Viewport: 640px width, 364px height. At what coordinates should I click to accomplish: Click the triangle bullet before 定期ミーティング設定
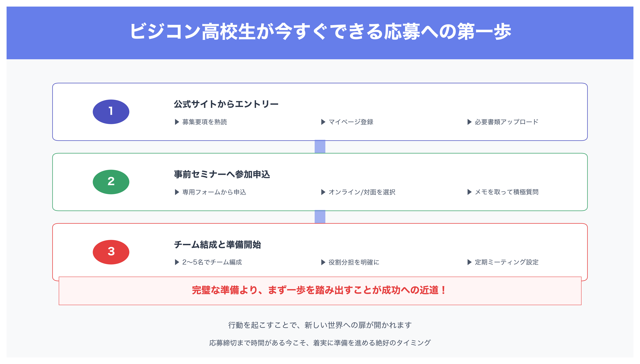(469, 262)
